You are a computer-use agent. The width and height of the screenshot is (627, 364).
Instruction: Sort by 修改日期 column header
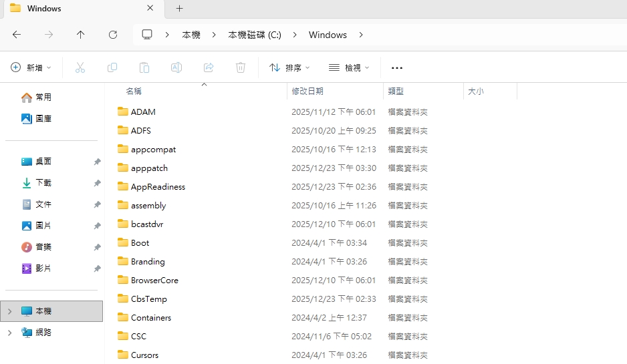point(307,92)
